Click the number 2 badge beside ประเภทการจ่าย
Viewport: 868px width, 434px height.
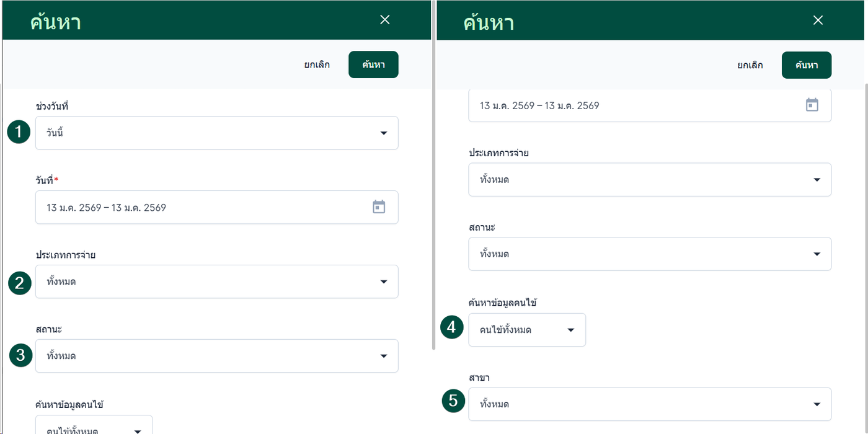click(x=19, y=283)
